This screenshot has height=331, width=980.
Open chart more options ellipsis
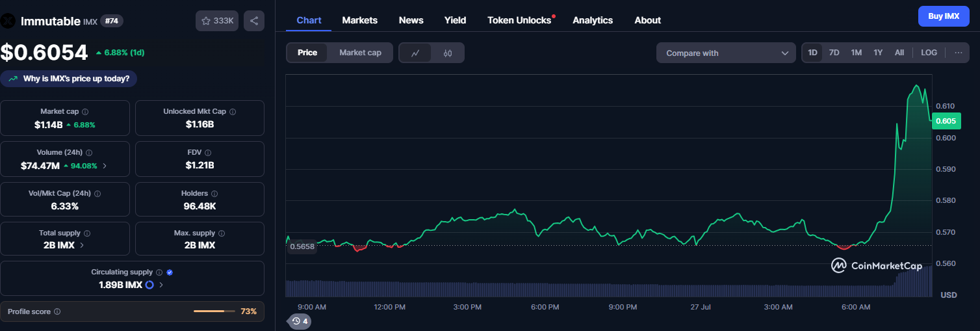click(958, 53)
